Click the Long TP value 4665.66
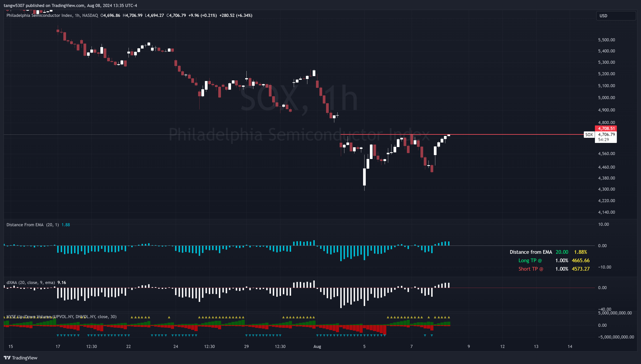 pos(581,260)
